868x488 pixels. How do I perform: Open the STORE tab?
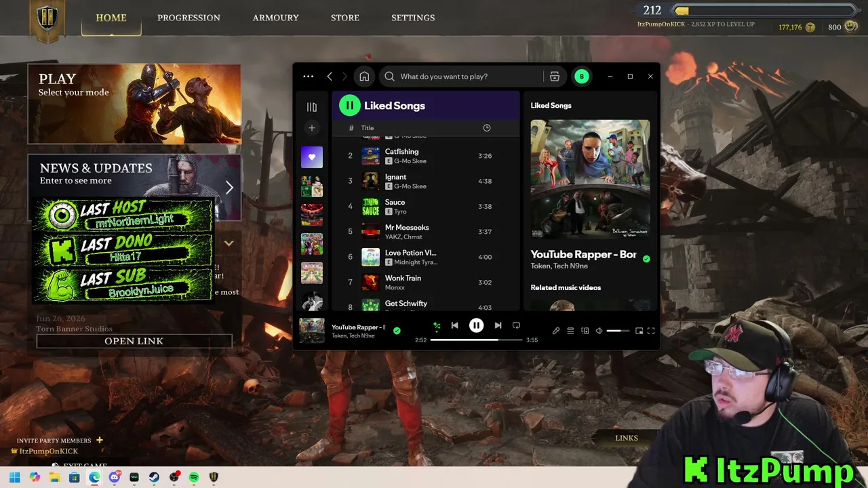click(345, 18)
